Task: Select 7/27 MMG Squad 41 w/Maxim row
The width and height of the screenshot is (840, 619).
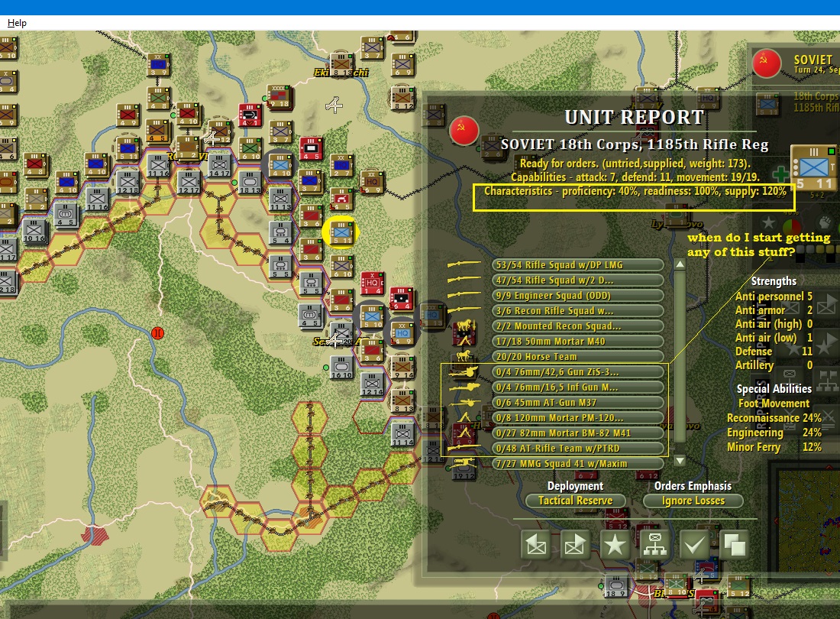Action: (x=578, y=463)
